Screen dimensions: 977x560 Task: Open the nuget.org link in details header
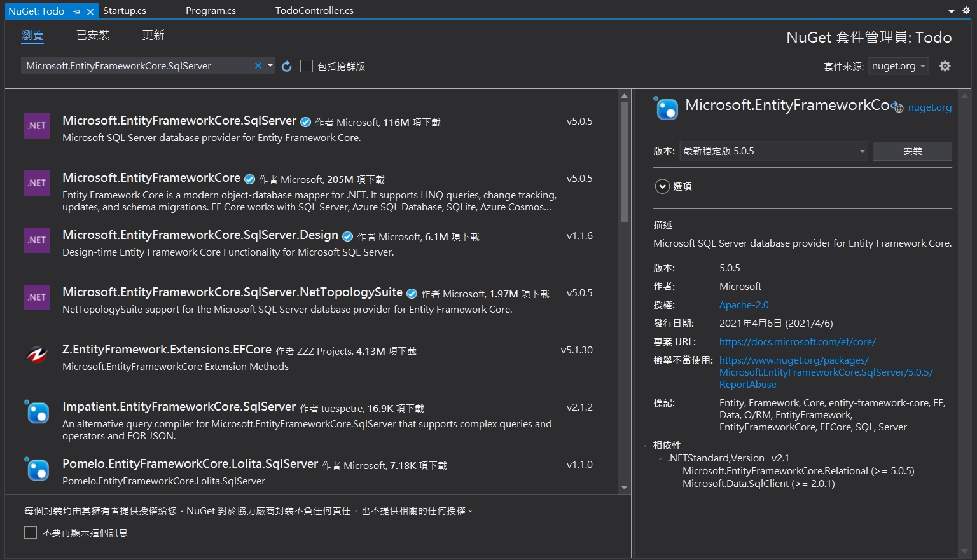click(930, 107)
